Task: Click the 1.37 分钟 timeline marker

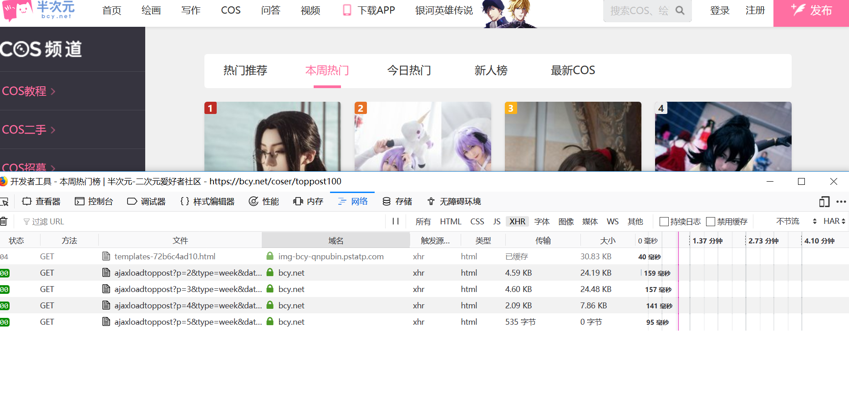Action: click(x=707, y=241)
